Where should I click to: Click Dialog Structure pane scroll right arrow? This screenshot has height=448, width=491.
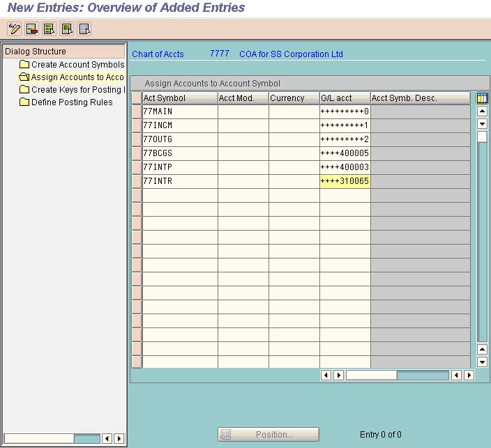[x=119, y=438]
